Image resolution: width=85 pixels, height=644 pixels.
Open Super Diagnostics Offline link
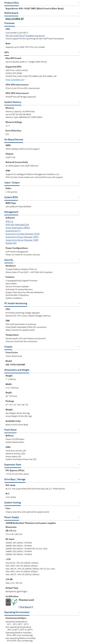[x=18, y=228]
